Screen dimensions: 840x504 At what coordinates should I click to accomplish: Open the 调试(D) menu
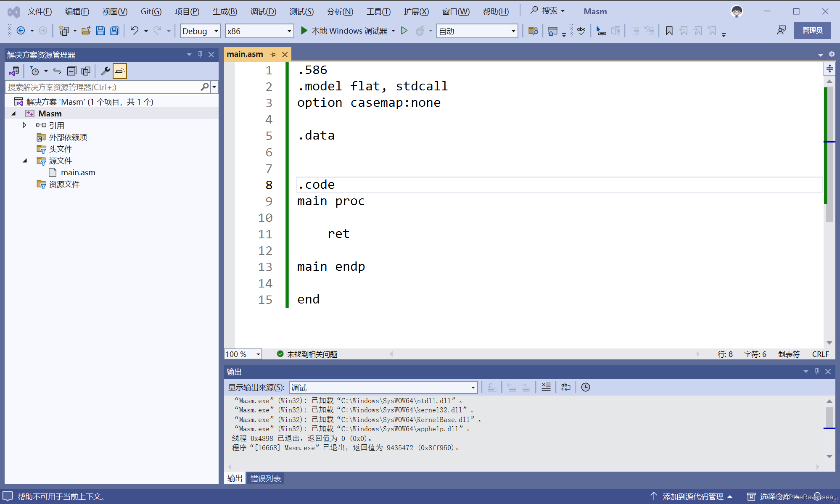[x=263, y=11]
